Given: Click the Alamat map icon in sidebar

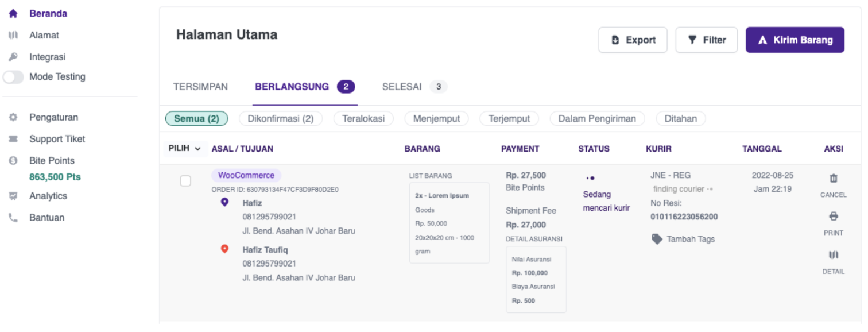Looking at the screenshot, I should 13,35.
